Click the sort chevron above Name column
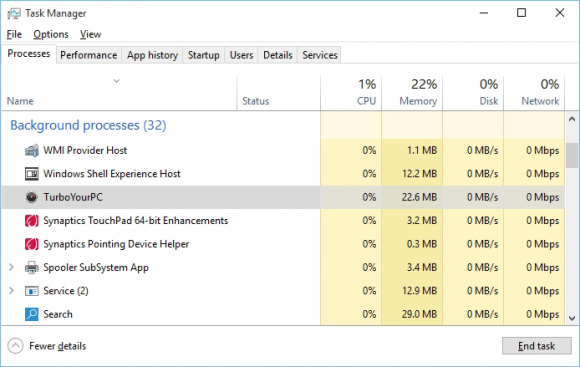This screenshot has width=580, height=367. pos(117,81)
